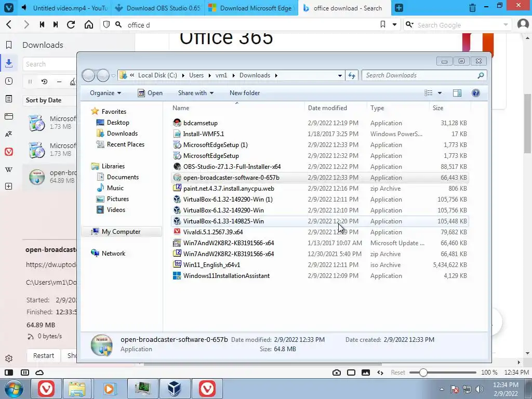The width and height of the screenshot is (532, 399).
Task: Toggle panel visibility in status bar
Action: [x=9, y=373]
